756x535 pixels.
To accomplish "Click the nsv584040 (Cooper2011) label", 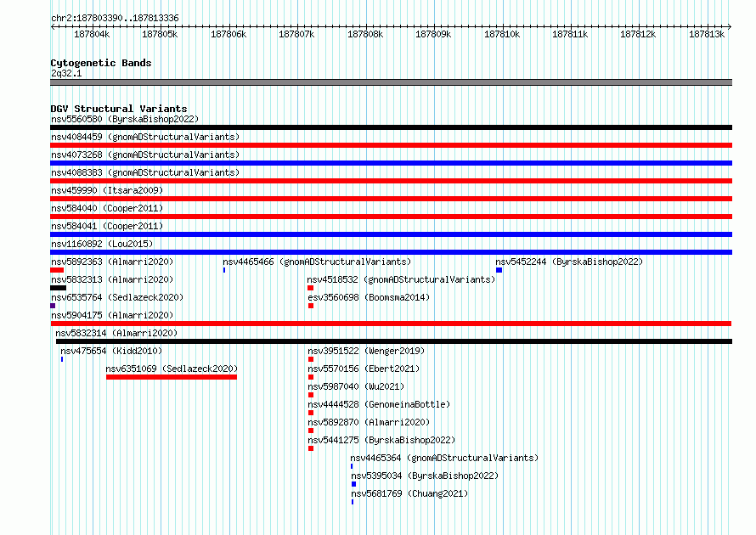I will (107, 208).
